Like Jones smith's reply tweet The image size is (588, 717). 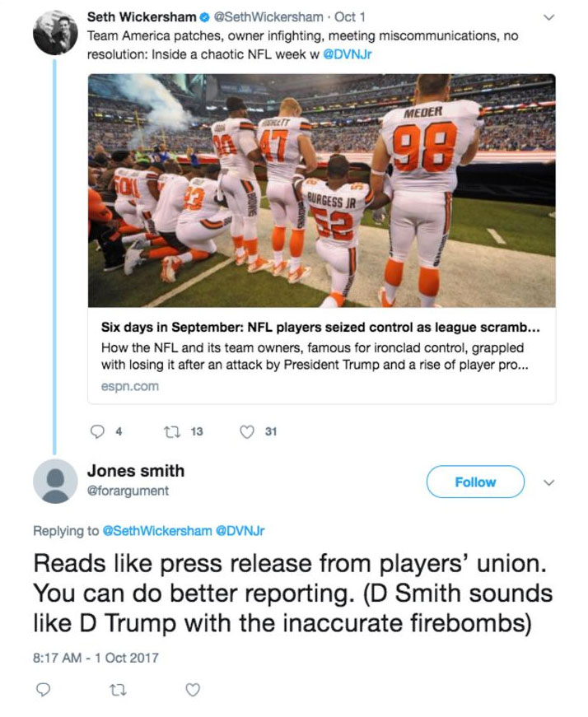[192, 690]
